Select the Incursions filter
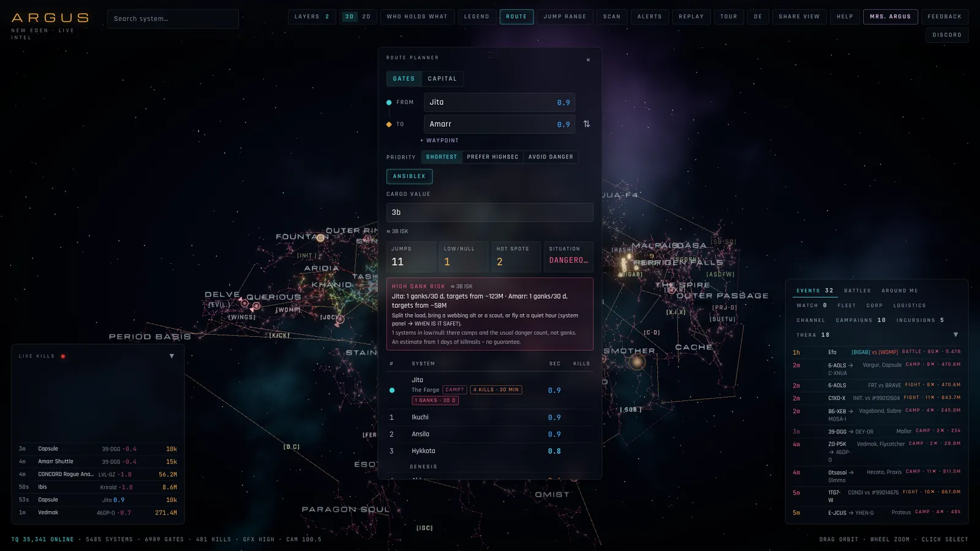Image resolution: width=980 pixels, height=551 pixels. (920, 320)
